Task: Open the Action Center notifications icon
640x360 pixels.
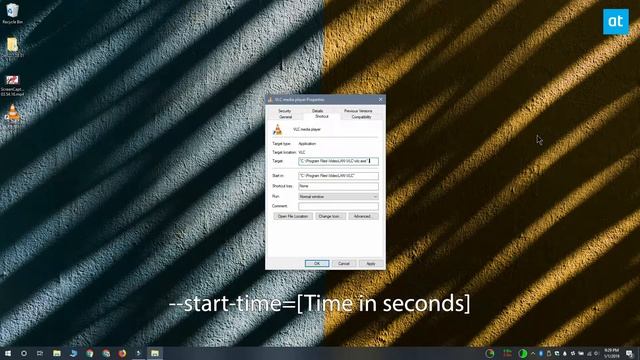Action: pos(629,353)
